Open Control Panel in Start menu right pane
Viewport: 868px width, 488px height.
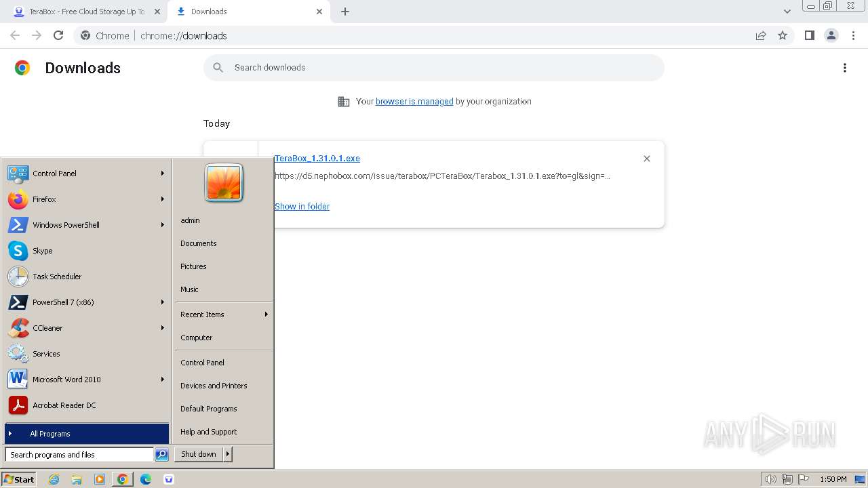click(x=224, y=363)
